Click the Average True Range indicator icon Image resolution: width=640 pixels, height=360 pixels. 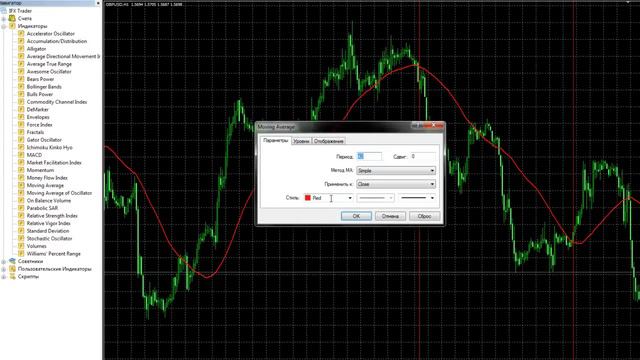coord(21,64)
